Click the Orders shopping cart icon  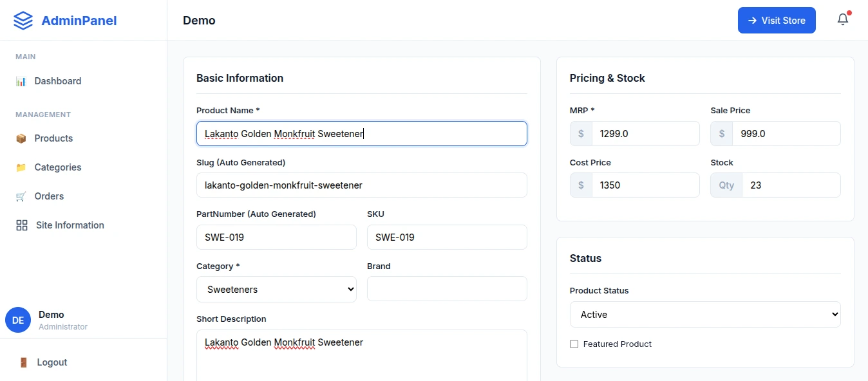pyautogui.click(x=21, y=196)
